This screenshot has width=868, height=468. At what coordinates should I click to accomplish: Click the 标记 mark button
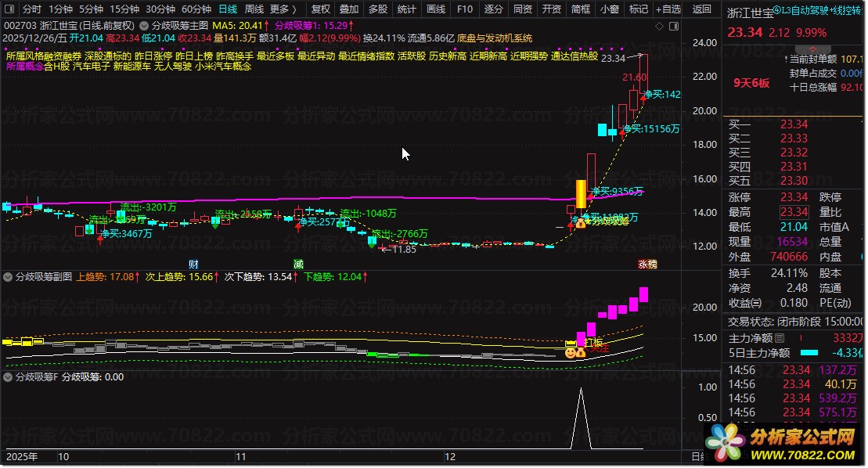638,9
